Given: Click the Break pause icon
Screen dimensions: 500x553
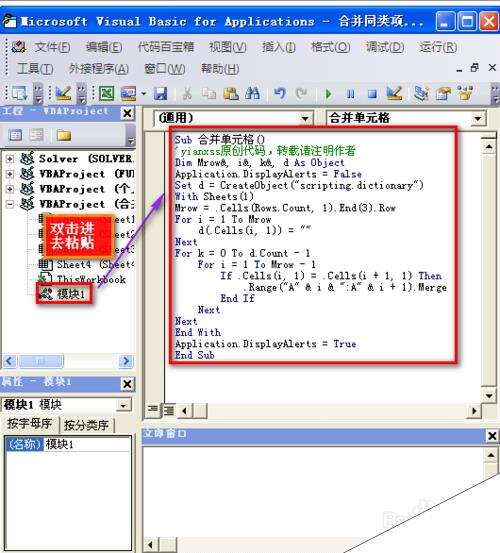Looking at the screenshot, I should tap(350, 94).
